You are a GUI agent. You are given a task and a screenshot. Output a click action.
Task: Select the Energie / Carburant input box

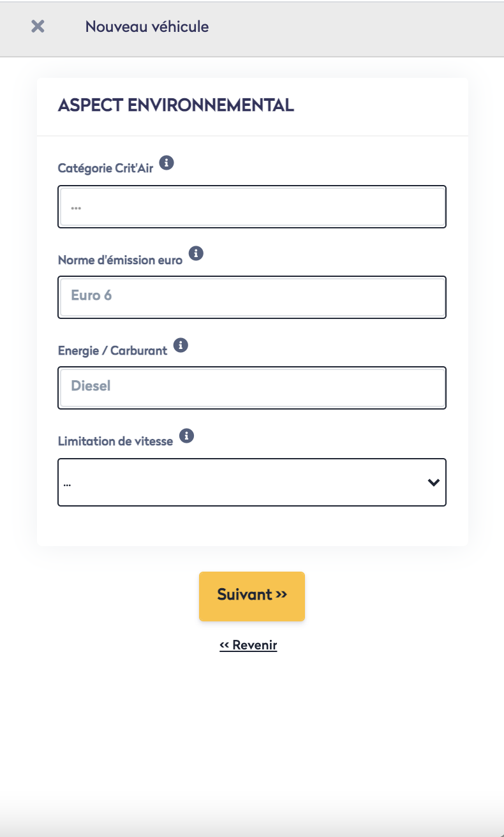[x=252, y=388]
